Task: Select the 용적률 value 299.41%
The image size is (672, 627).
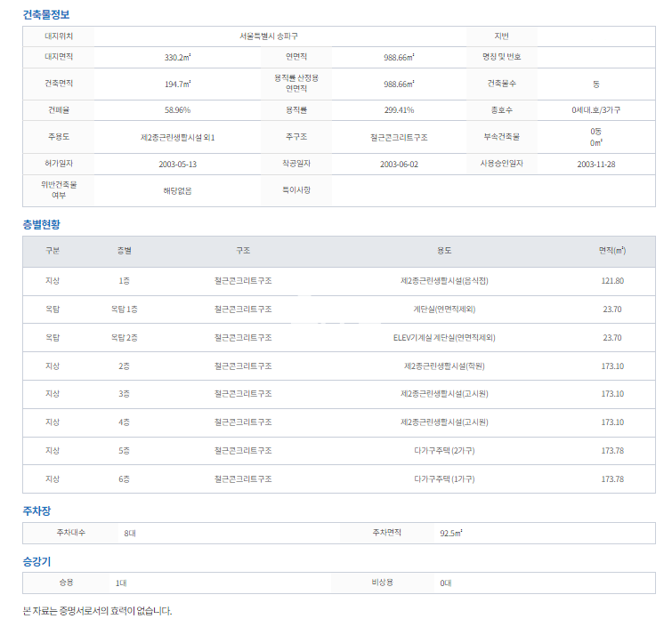Action: click(399, 109)
